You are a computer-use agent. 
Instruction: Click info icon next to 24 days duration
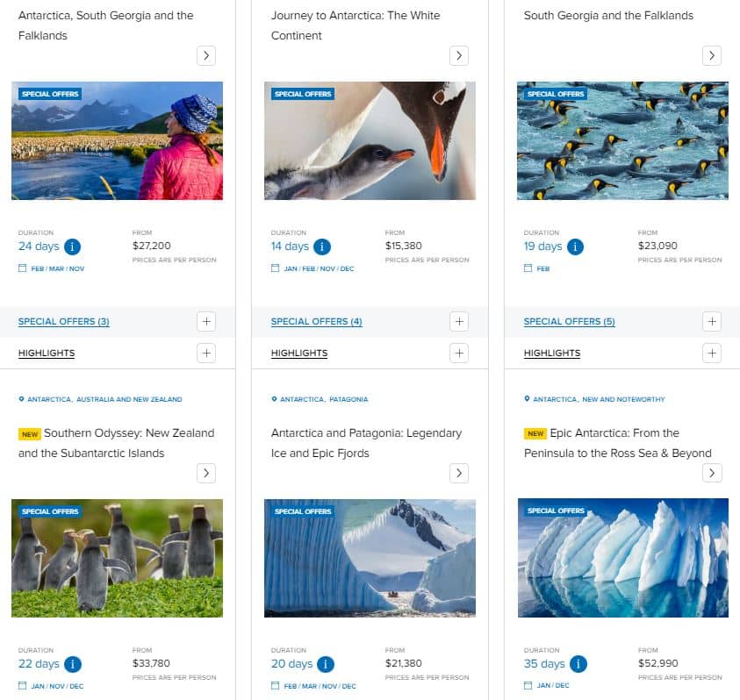tap(72, 246)
